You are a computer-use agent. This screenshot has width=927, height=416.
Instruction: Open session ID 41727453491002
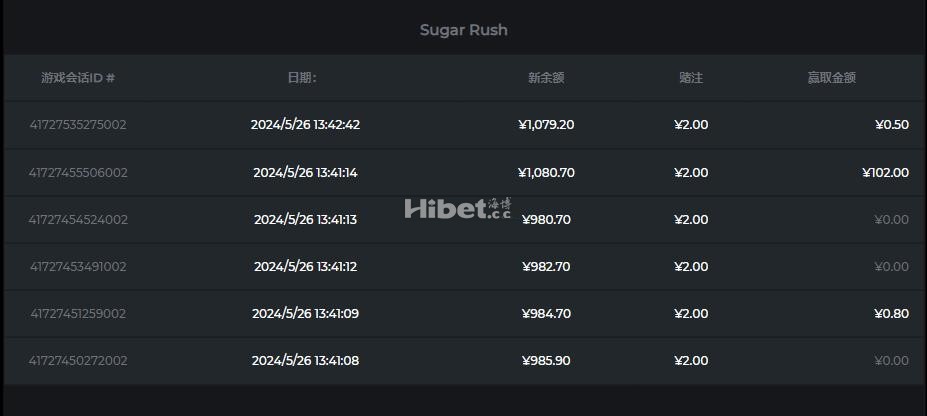click(78, 266)
